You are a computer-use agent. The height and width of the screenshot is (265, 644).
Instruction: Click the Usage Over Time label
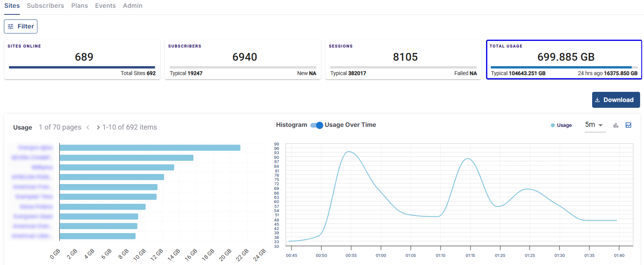(350, 125)
